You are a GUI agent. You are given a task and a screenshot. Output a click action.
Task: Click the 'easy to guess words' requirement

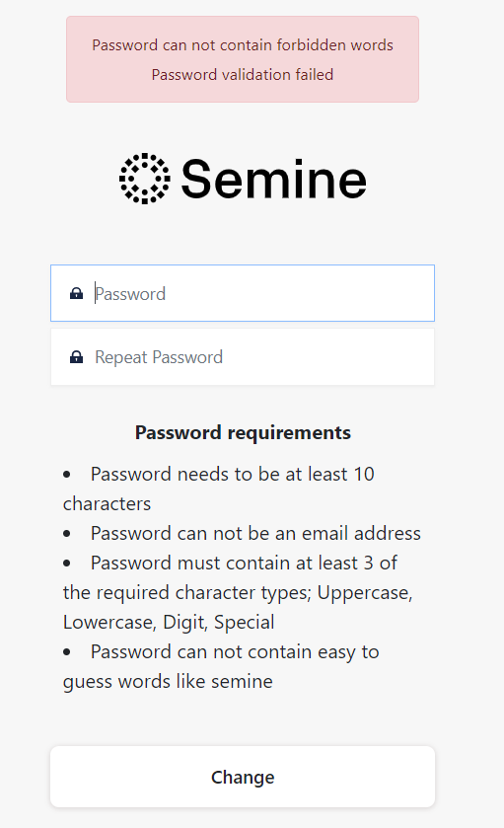coord(221,666)
